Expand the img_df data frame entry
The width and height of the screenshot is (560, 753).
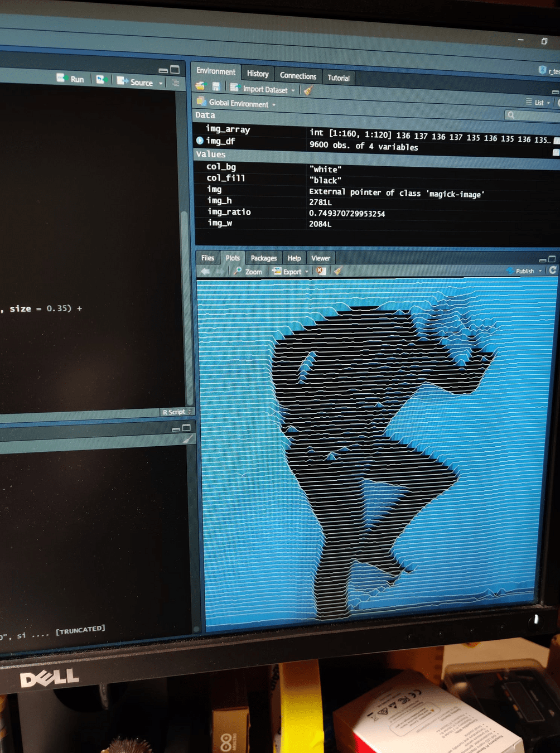(200, 141)
